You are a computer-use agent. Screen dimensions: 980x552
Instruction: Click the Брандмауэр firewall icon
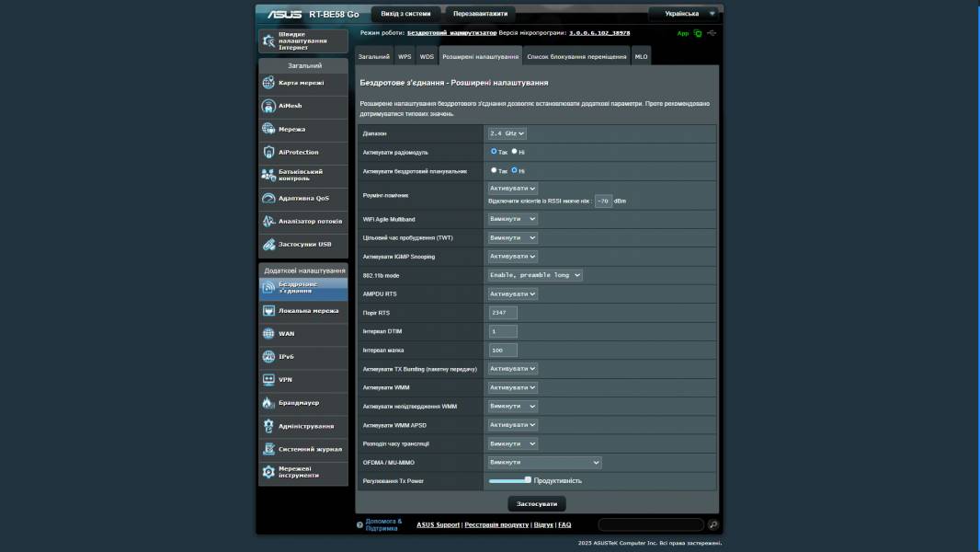point(268,403)
